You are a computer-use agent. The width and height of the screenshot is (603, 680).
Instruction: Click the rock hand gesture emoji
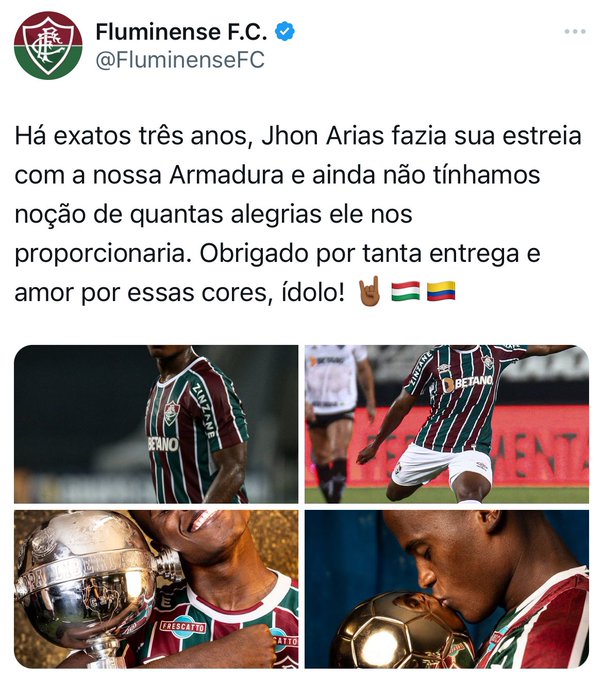click(369, 291)
